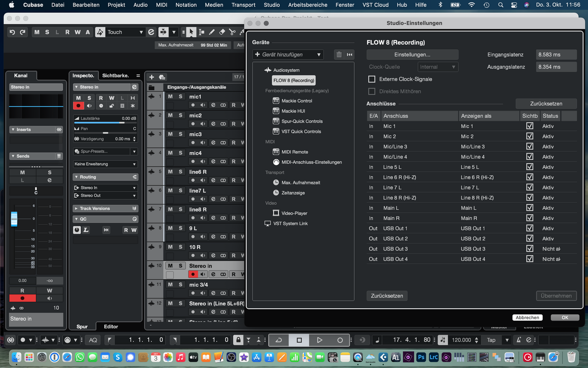Choose the Draw pencil tool
The height and width of the screenshot is (368, 588).
pos(212,32)
